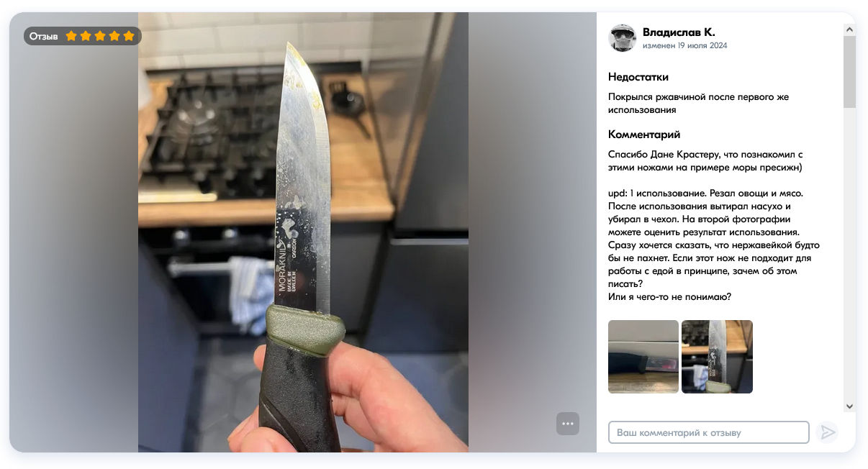Focus the 'Ваш комментарий к отзыву' field
The width and height of the screenshot is (868, 469).
point(709,432)
